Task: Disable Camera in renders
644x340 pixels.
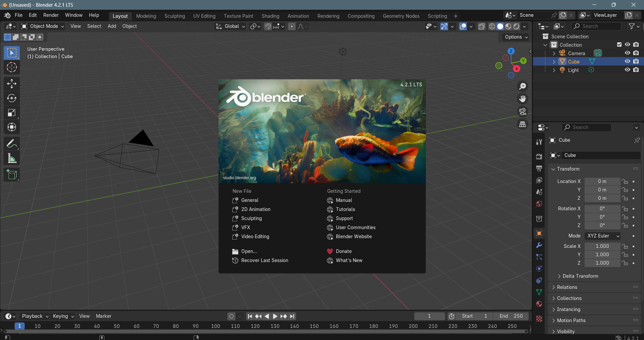Action: pos(636,53)
